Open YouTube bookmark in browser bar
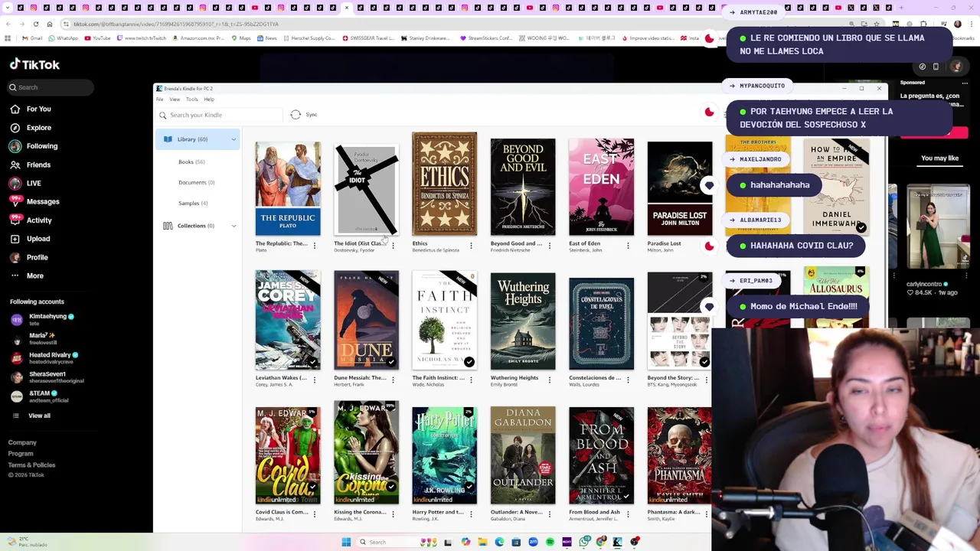 [96, 38]
